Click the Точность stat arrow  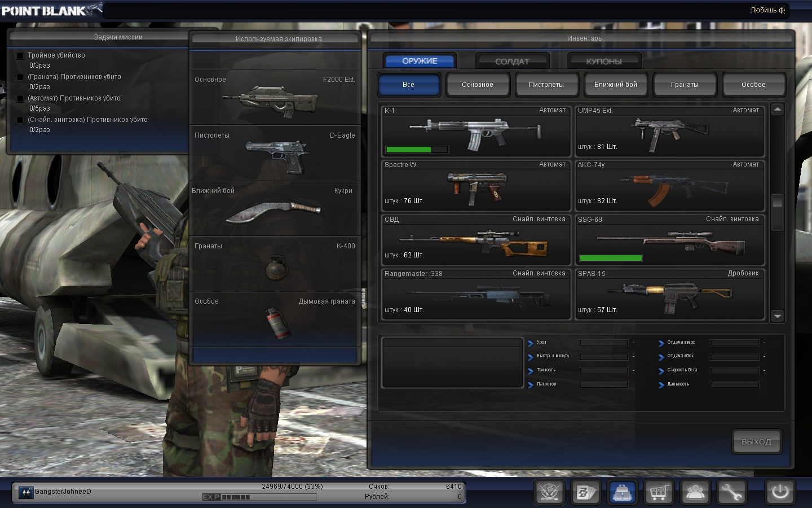coord(531,371)
